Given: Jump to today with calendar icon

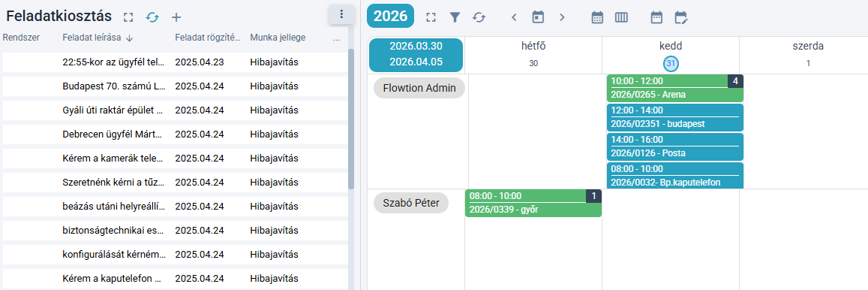Looking at the screenshot, I should click(538, 17).
